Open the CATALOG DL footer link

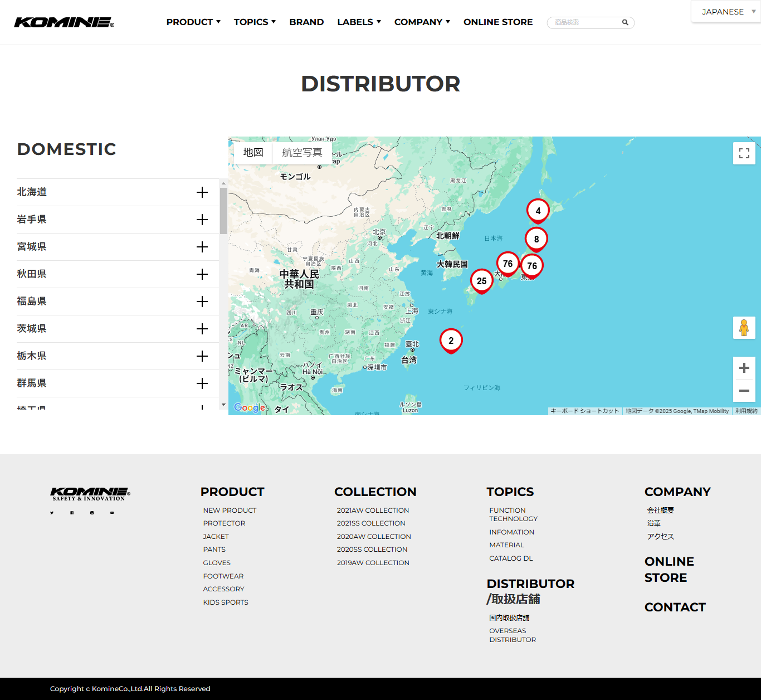[511, 558]
